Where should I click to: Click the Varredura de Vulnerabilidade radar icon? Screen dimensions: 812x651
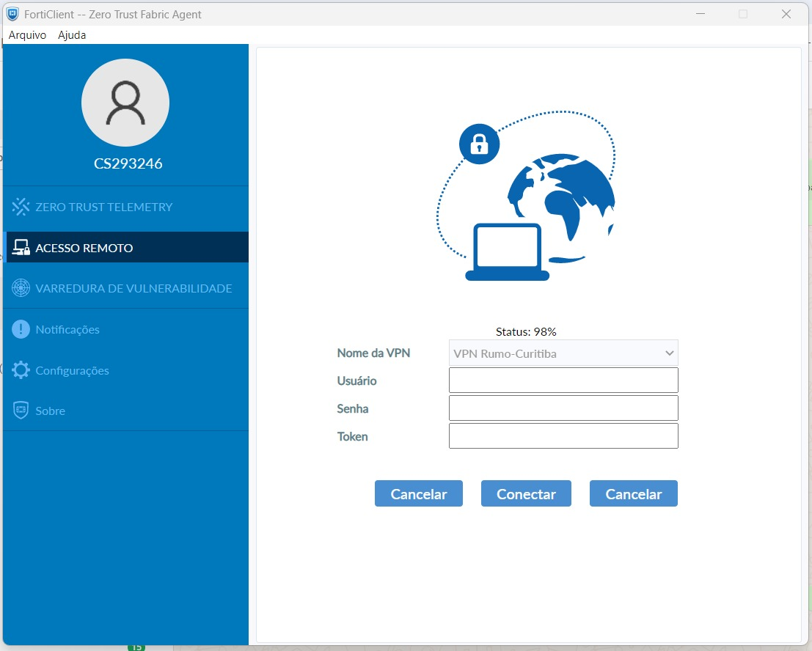tap(21, 288)
